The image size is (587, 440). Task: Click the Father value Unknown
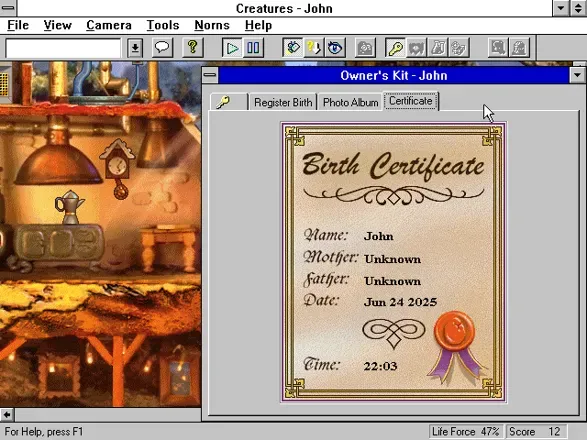[x=392, y=281]
